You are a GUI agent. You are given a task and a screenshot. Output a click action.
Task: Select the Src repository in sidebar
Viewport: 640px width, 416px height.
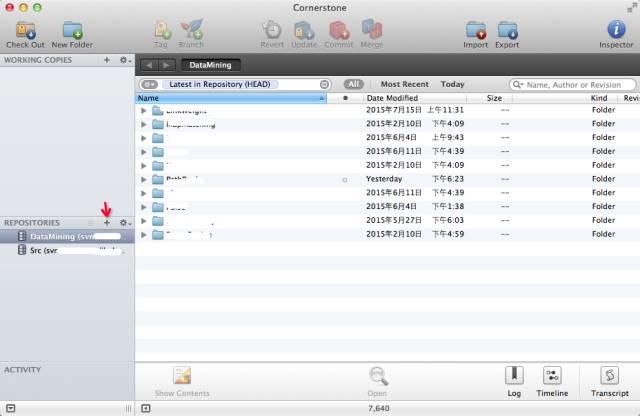click(67, 250)
